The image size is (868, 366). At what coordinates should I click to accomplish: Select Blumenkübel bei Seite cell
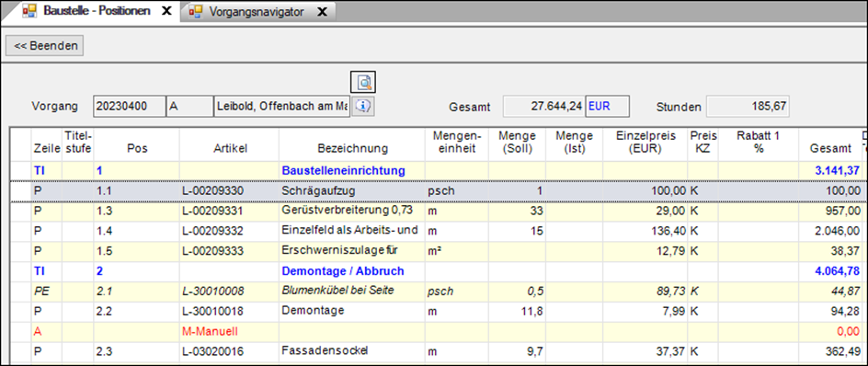click(x=352, y=292)
